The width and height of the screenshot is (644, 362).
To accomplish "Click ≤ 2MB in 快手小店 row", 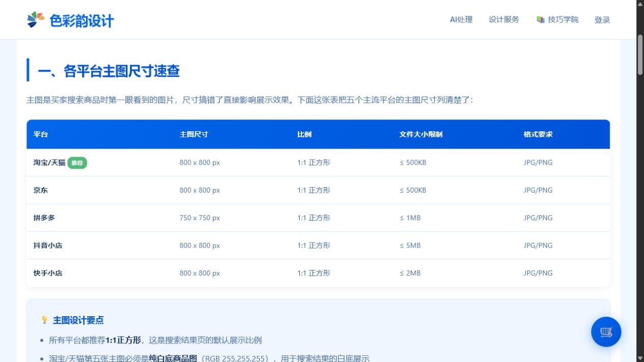I will coord(410,273).
